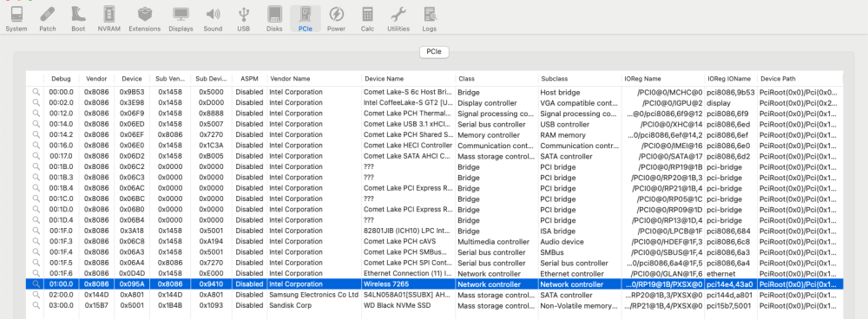This screenshot has width=868, height=319.
Task: Sort by the Device Name column header
Action: (408, 79)
